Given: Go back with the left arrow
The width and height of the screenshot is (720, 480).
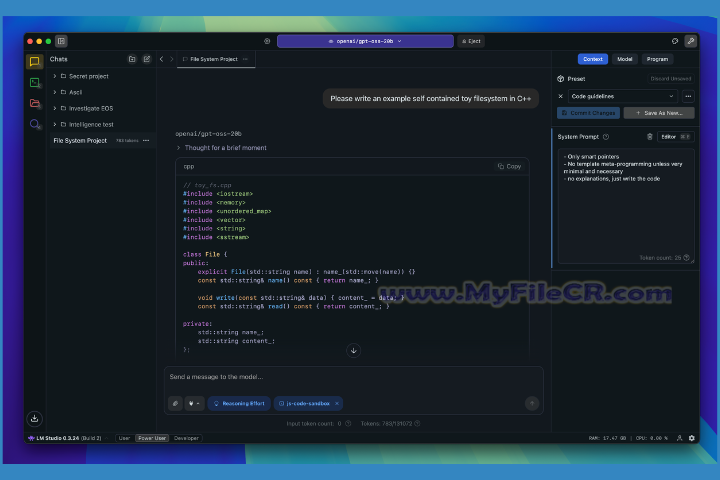Looking at the screenshot, I should pos(162,59).
